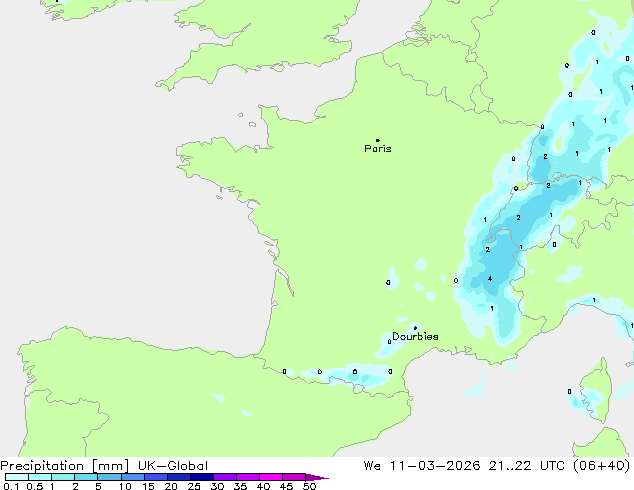The width and height of the screenshot is (634, 490).
Task: Click the black dot marking Dourbies
Action: point(415,328)
